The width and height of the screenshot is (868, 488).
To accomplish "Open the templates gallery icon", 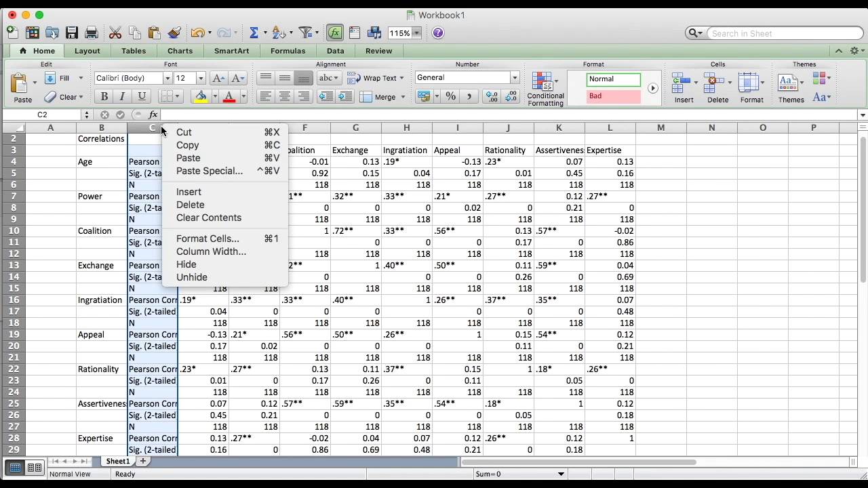I will (32, 33).
